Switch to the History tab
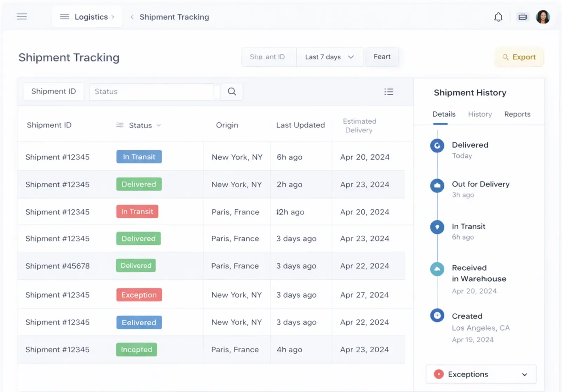Viewport: 562px width, 392px height. (x=480, y=114)
